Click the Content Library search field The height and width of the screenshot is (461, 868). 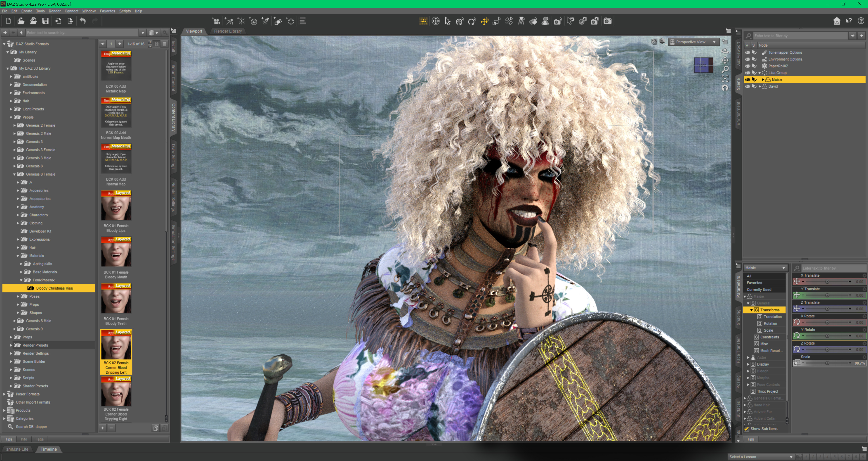[82, 33]
